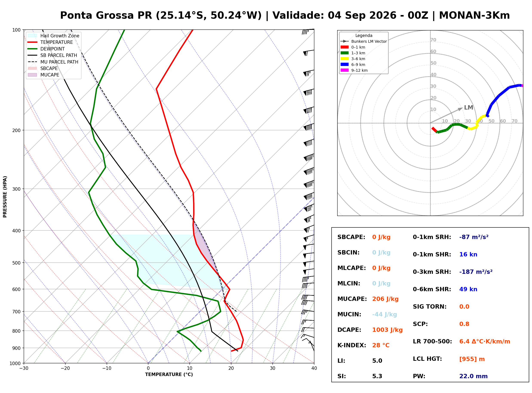Screen dimensions: 532x393
Task: Click the DCAPE value 1003 J/kg
Action: point(387,330)
